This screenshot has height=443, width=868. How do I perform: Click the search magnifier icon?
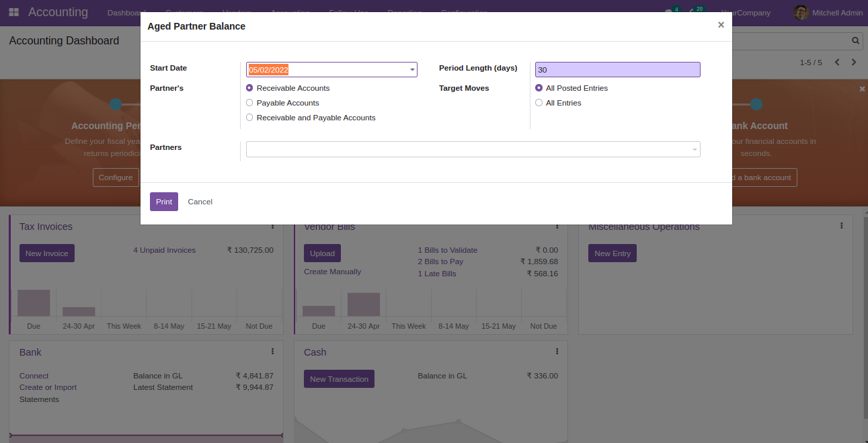[x=855, y=40]
